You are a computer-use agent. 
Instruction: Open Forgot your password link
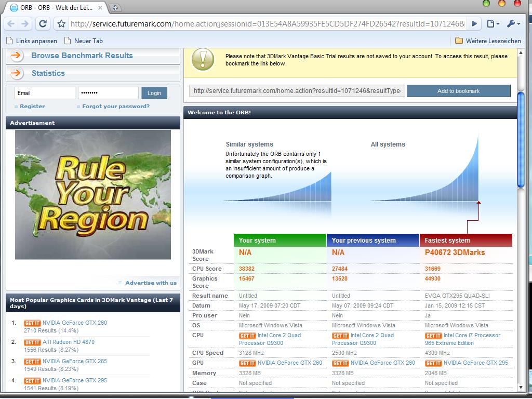(x=116, y=106)
